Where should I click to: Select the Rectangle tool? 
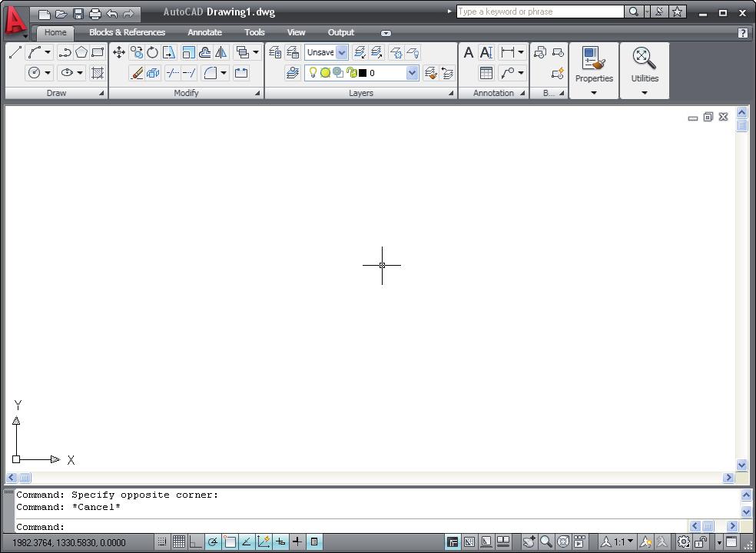click(98, 52)
